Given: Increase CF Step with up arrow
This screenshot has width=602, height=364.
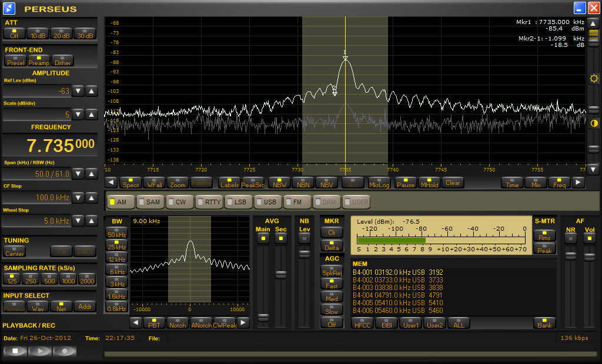Looking at the screenshot, I should (91, 197).
